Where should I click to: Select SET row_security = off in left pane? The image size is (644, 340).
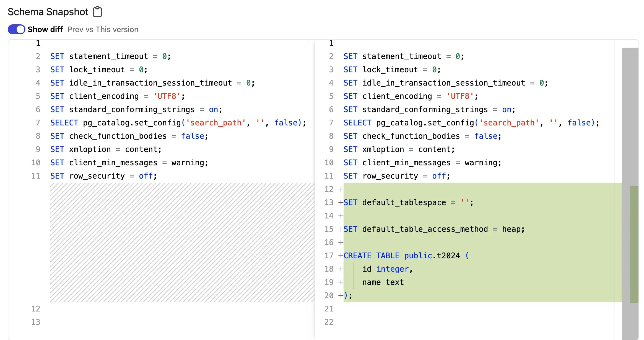pos(103,176)
